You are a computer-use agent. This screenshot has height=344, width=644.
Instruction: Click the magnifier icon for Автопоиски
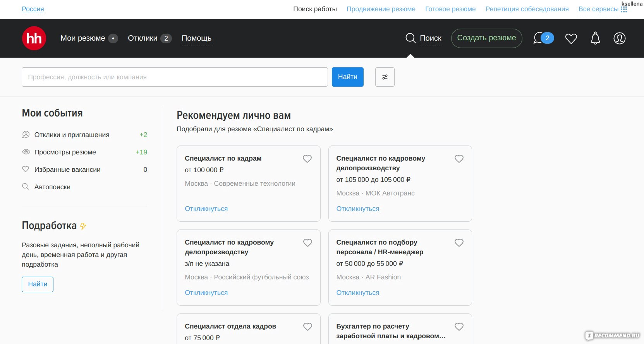pyautogui.click(x=26, y=187)
